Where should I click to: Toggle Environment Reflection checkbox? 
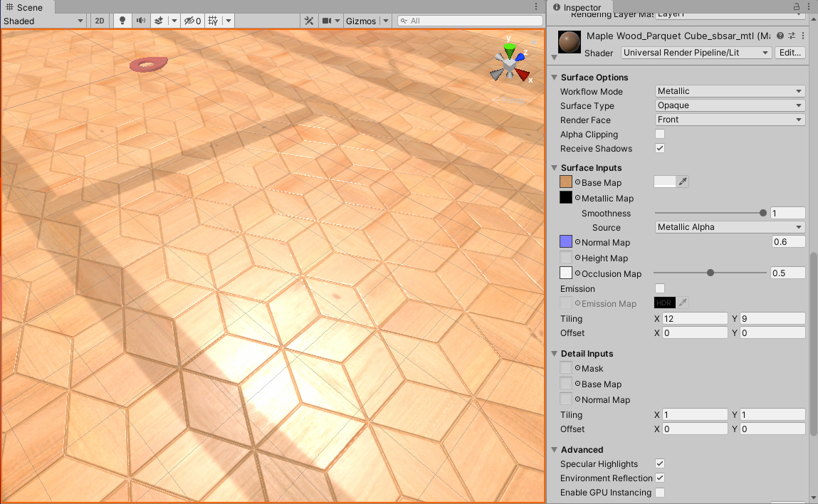[x=660, y=478]
